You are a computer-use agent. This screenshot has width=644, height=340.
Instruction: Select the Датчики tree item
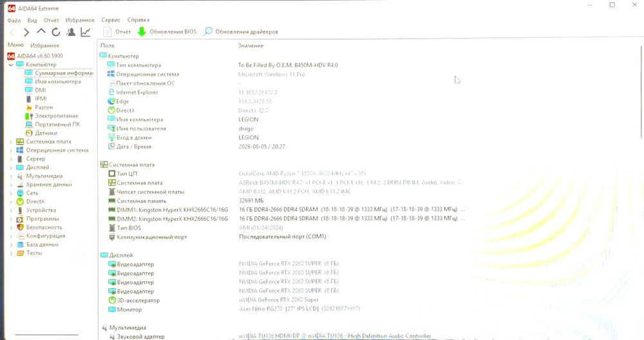tap(41, 133)
